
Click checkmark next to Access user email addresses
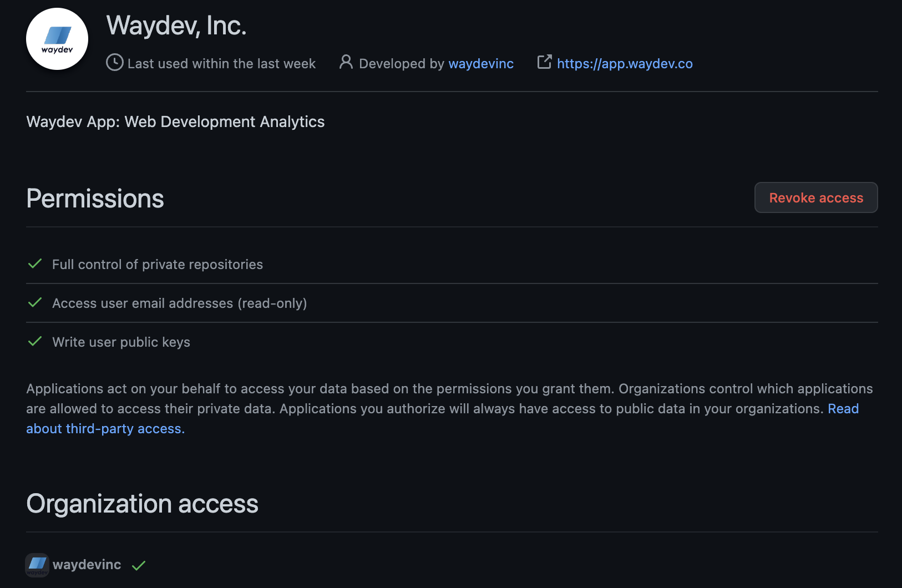35,303
